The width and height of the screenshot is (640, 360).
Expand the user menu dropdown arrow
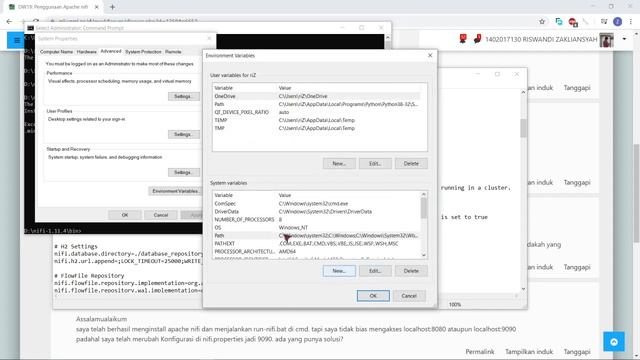point(624,39)
